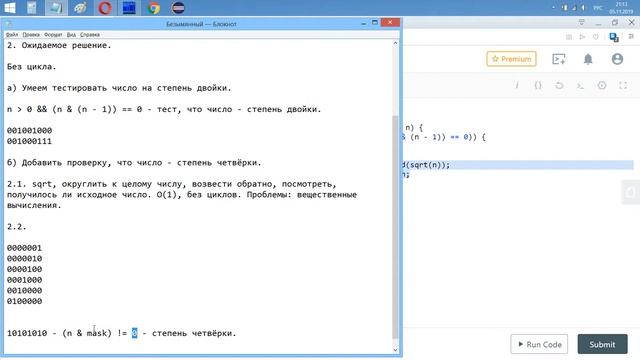Click the volume tray icon
This screenshot has width=640, height=360.
tap(583, 8)
